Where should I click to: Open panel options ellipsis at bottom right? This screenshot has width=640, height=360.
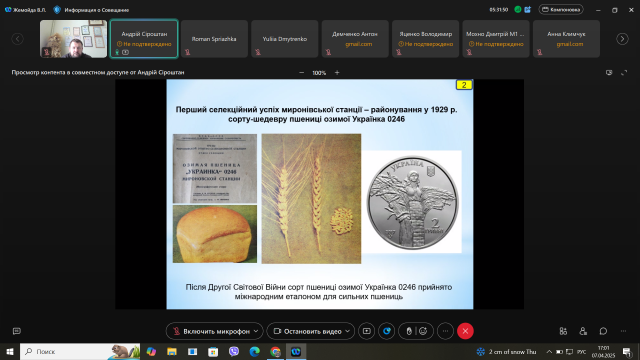point(623,331)
